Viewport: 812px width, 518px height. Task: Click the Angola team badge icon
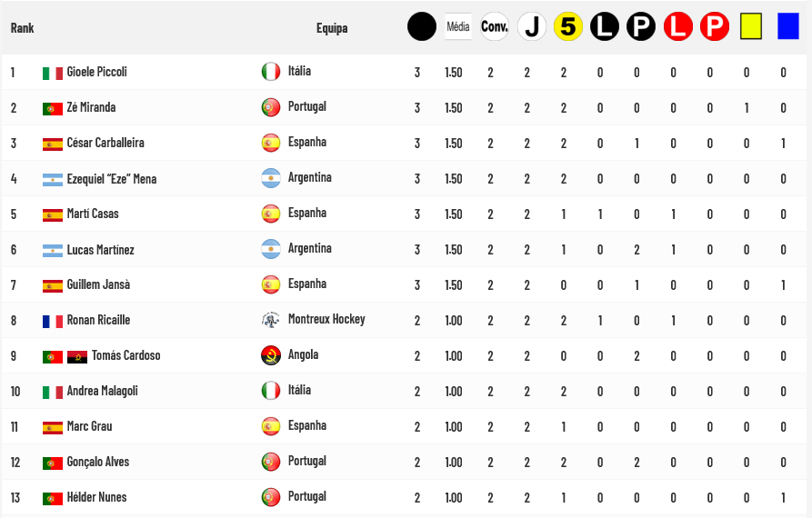click(x=270, y=355)
